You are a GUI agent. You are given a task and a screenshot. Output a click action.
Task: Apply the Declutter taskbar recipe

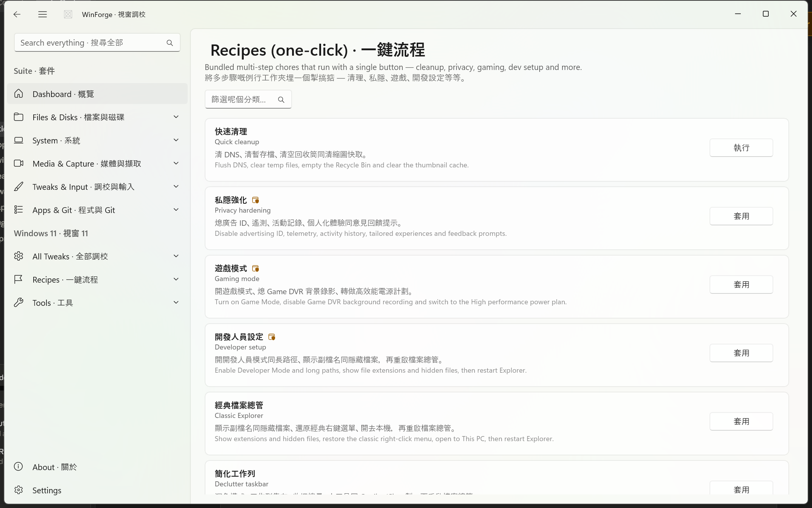(x=741, y=488)
